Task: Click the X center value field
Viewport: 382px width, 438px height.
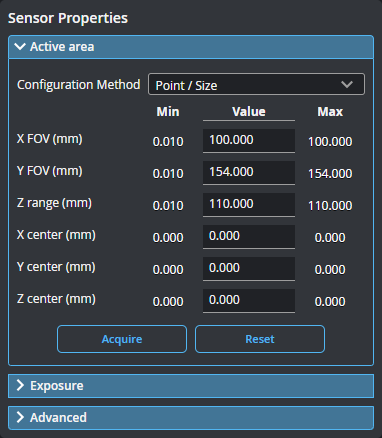Action: 249,237
